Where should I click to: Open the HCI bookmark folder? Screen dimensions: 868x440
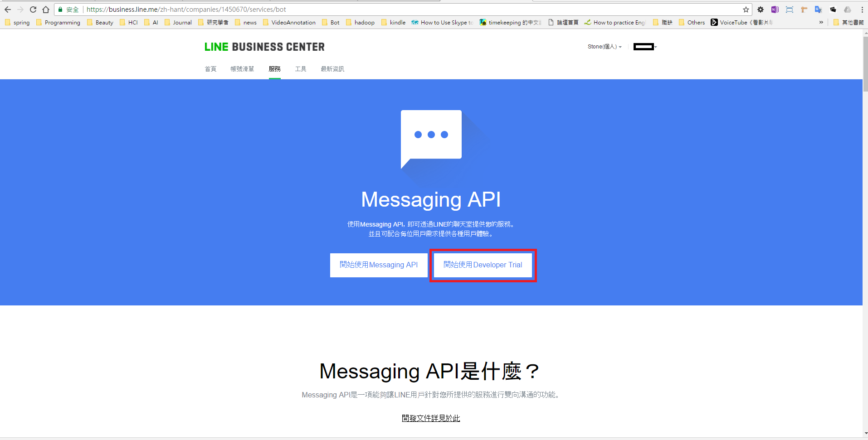[x=129, y=22]
